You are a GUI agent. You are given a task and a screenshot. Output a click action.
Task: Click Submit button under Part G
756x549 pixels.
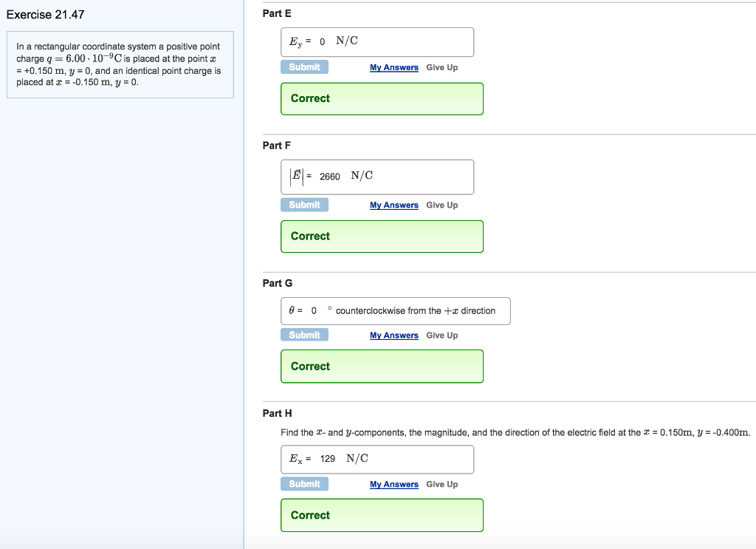click(304, 335)
